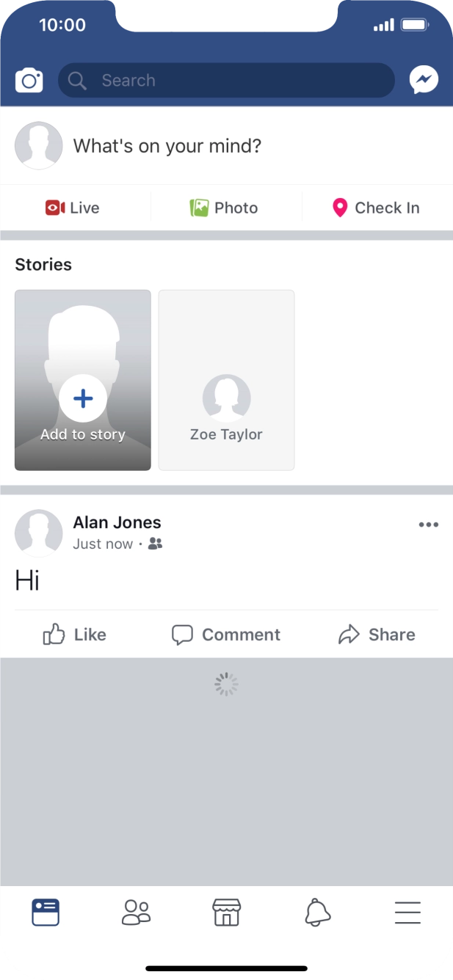
Task: Tap the Search field
Action: 225,80
